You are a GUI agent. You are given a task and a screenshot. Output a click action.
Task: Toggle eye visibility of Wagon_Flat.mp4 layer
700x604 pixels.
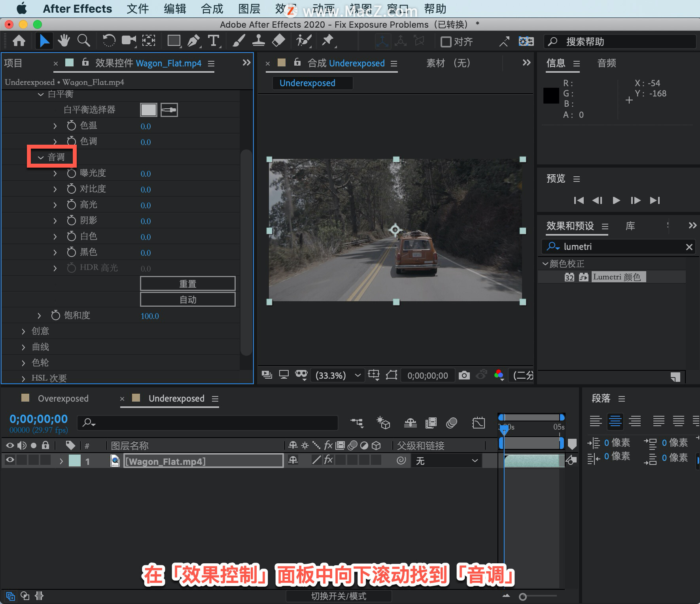point(10,460)
